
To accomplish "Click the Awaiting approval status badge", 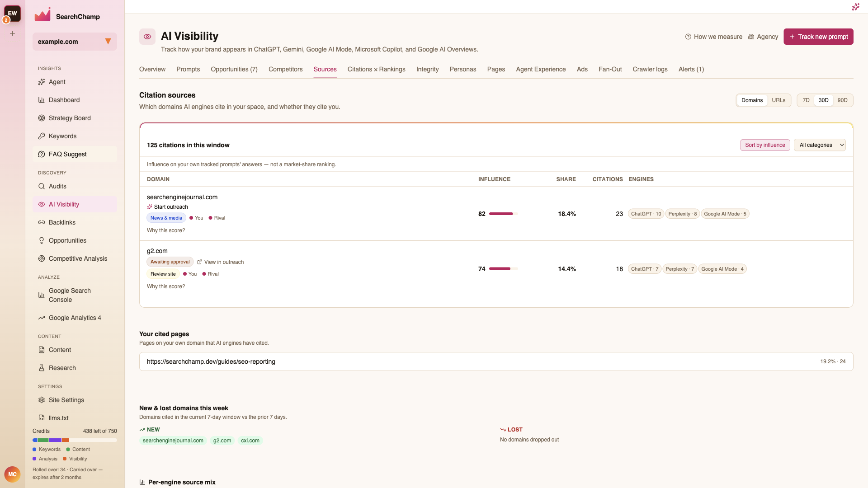I will (x=170, y=262).
